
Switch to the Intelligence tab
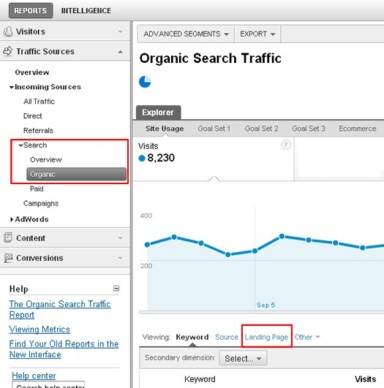(x=86, y=11)
